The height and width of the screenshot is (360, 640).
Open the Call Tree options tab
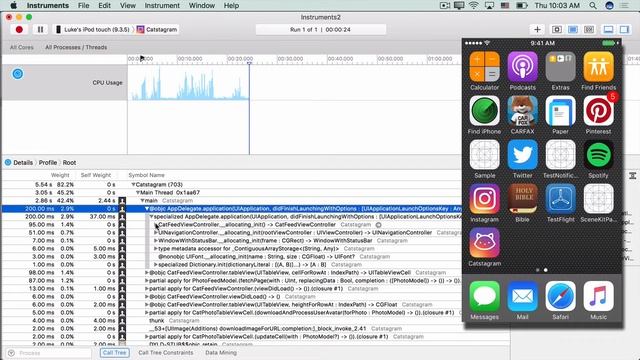point(114,353)
